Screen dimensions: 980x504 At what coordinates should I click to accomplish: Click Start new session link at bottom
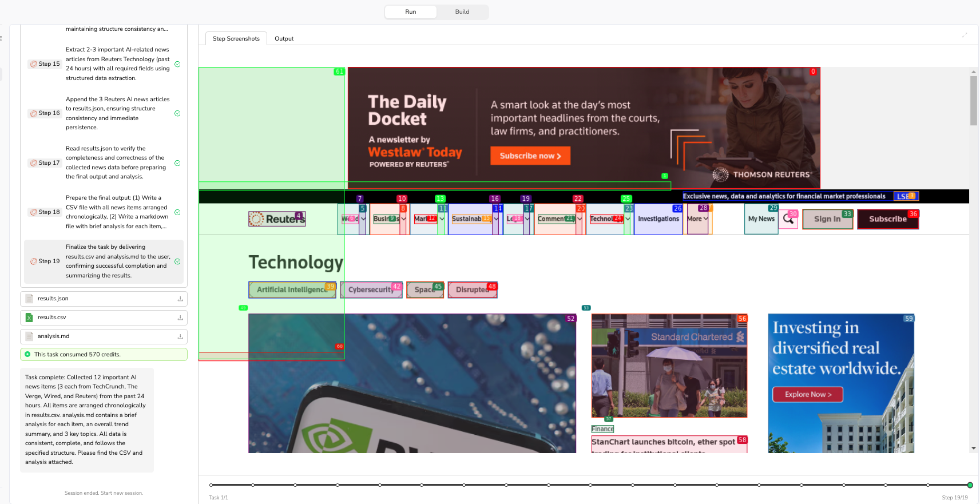point(121,493)
